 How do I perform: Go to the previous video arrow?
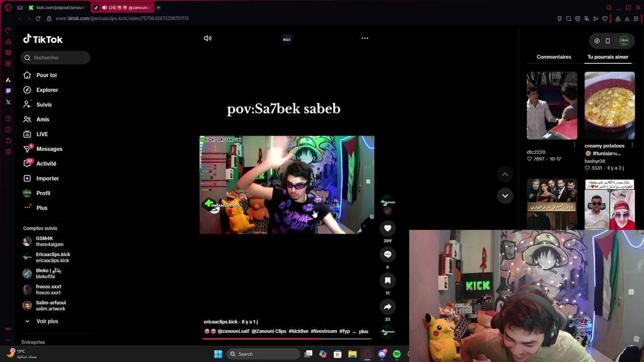(x=505, y=174)
